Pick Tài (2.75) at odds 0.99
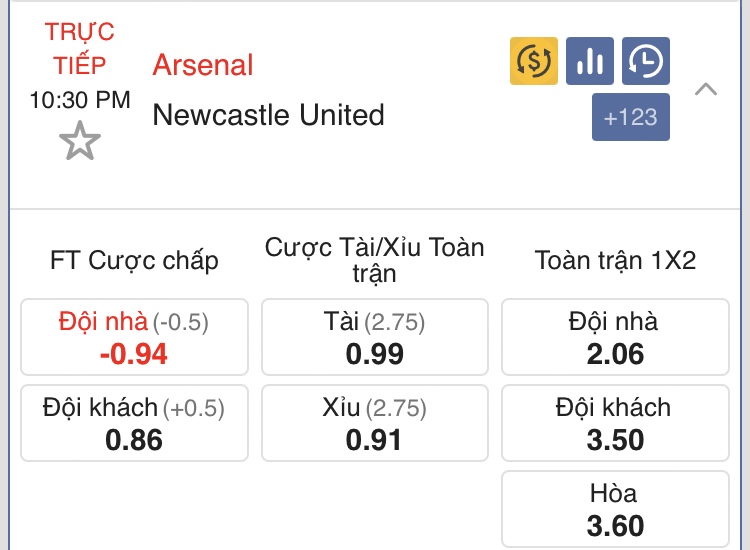Screen dimensions: 750x550 pyautogui.click(x=375, y=337)
